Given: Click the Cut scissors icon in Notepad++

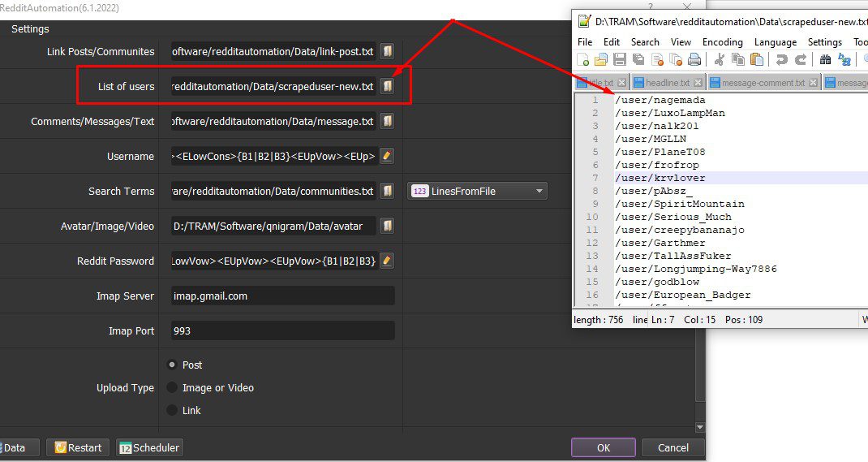Looking at the screenshot, I should (x=719, y=60).
